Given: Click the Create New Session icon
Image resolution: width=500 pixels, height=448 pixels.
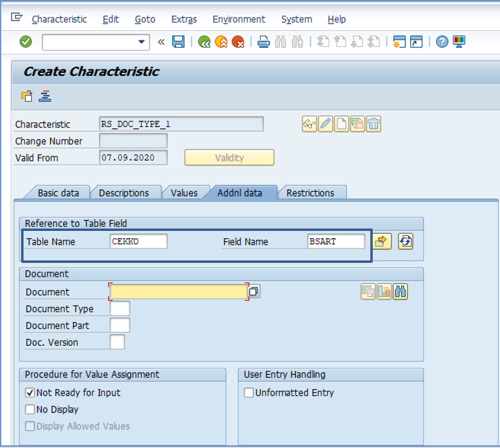Looking at the screenshot, I should pos(399,42).
